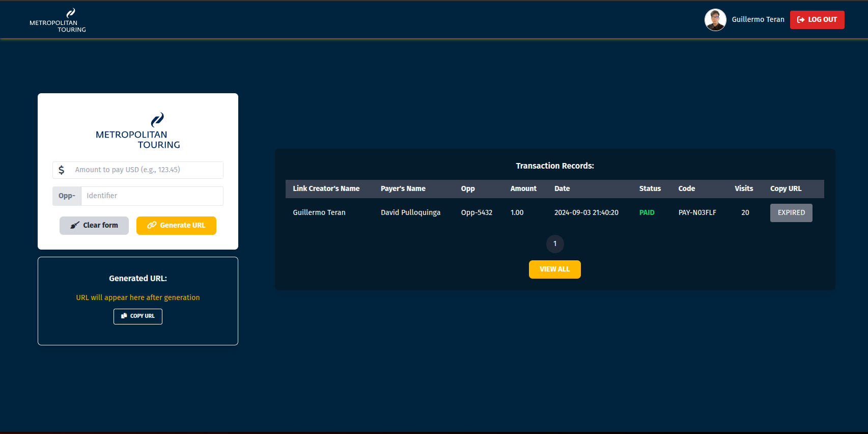
Task: Click the Metropolitan Touring logo in the form card
Action: (138, 131)
